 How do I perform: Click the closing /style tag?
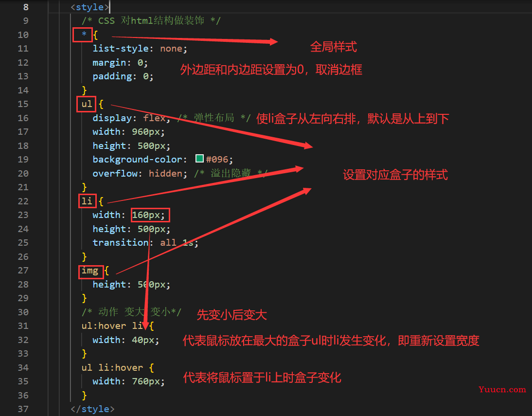pos(92,409)
